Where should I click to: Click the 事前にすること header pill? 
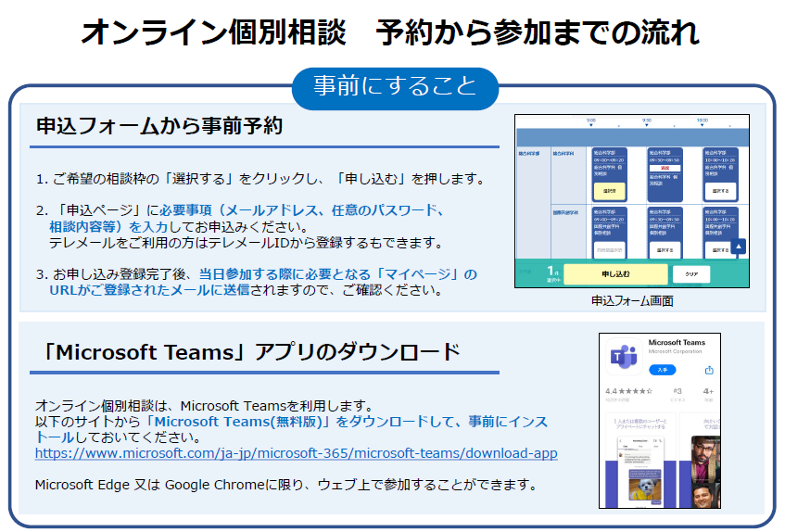click(395, 88)
